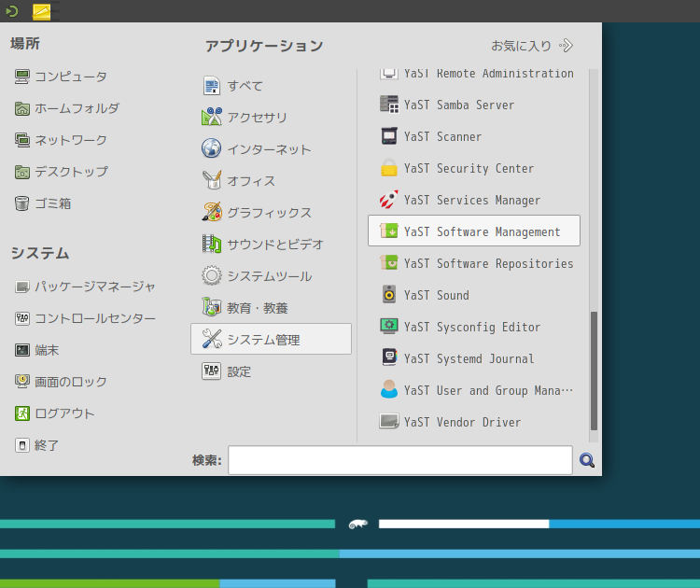
Task: Select the グラフィックス category
Action: click(271, 212)
